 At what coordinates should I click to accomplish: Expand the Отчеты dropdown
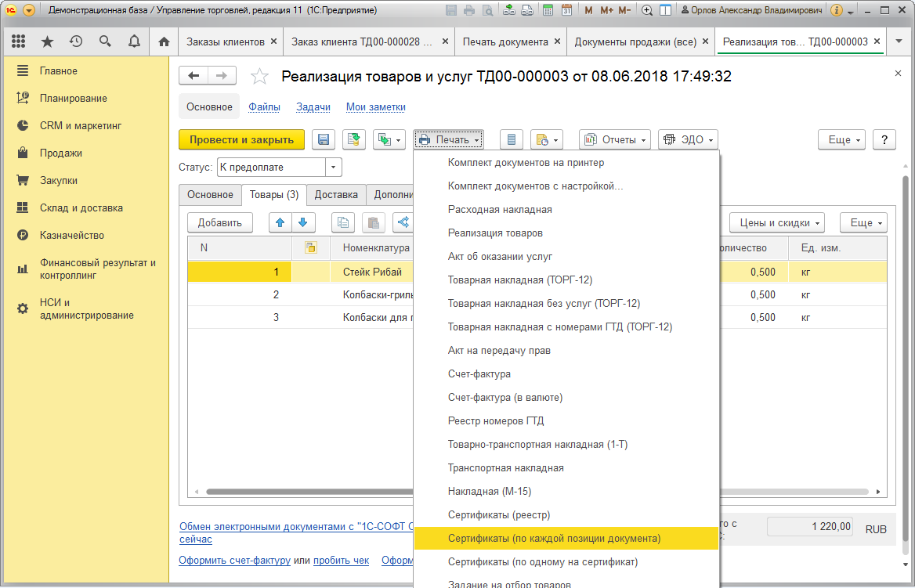(x=615, y=139)
